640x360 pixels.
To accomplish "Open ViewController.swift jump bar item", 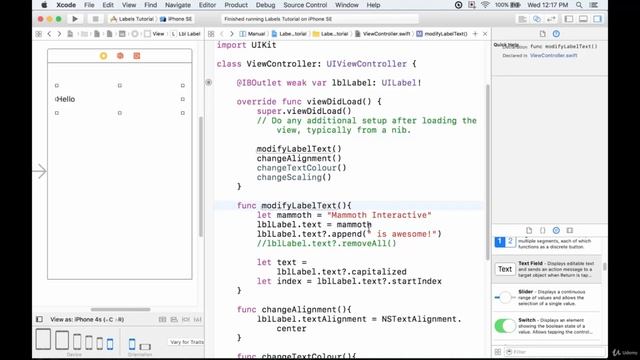I will [x=382, y=34].
